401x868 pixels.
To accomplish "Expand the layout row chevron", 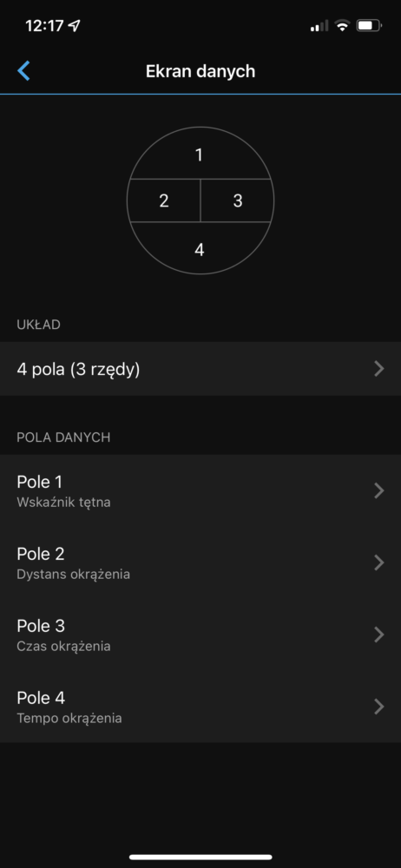I will click(379, 369).
